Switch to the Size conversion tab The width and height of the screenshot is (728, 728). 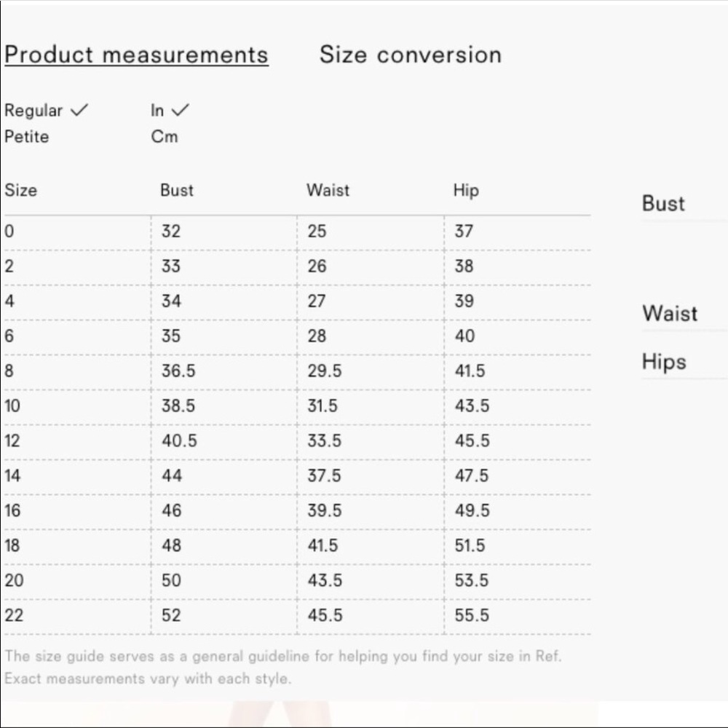411,55
